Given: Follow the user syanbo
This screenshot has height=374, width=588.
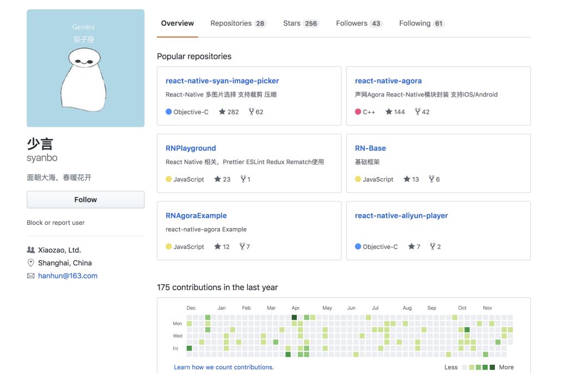Looking at the screenshot, I should (85, 200).
